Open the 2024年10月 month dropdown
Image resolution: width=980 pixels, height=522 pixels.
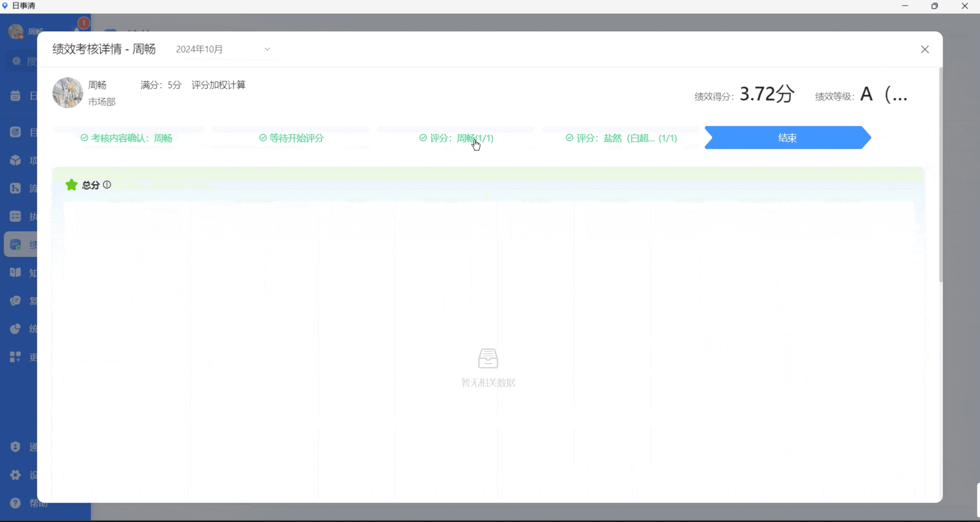coord(224,49)
